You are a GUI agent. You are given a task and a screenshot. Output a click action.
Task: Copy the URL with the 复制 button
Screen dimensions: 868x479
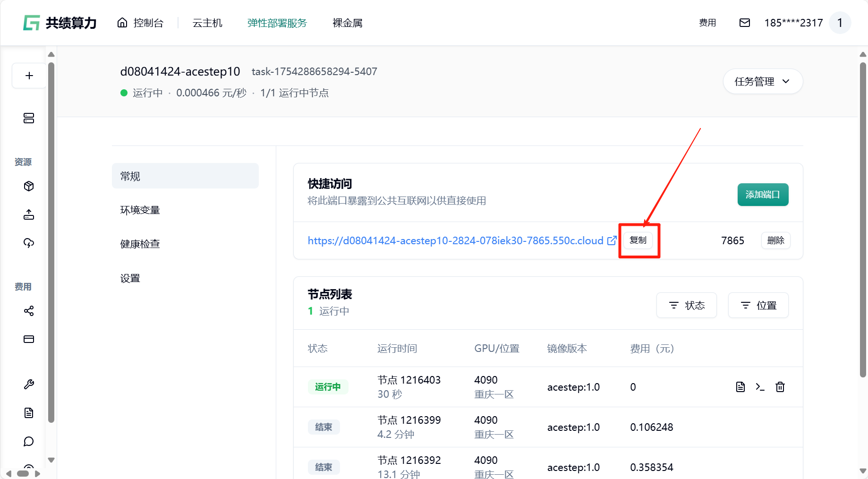click(638, 240)
